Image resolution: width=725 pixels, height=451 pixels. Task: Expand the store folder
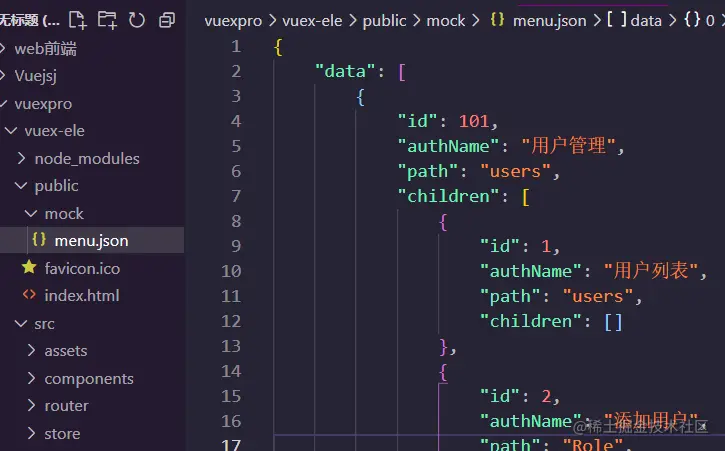(x=31, y=433)
